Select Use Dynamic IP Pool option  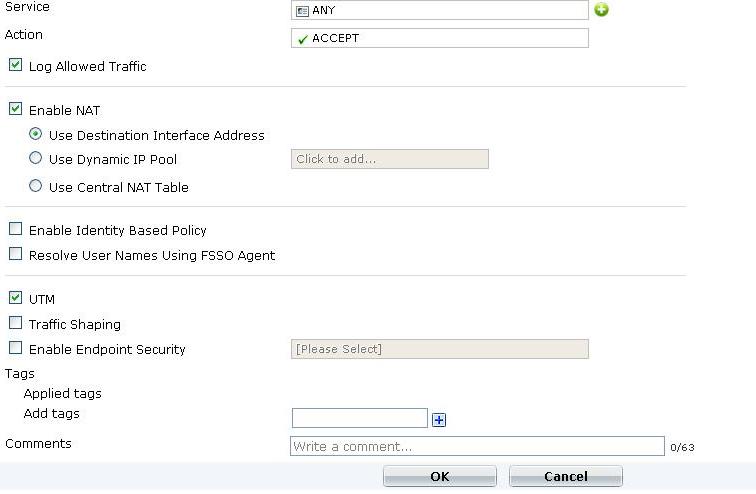pyautogui.click(x=36, y=159)
